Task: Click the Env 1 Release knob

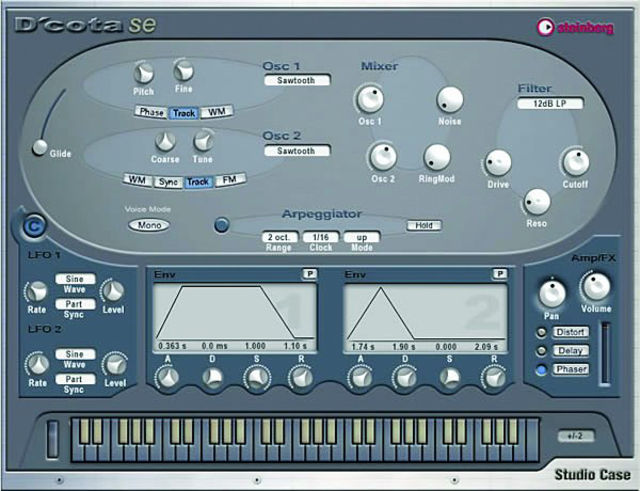Action: click(x=301, y=378)
